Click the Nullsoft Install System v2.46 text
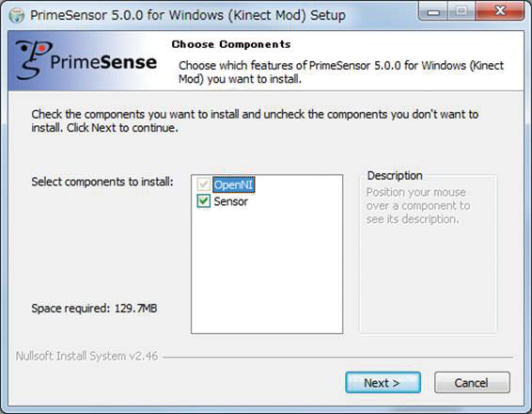The width and height of the screenshot is (532, 414). [x=86, y=356]
